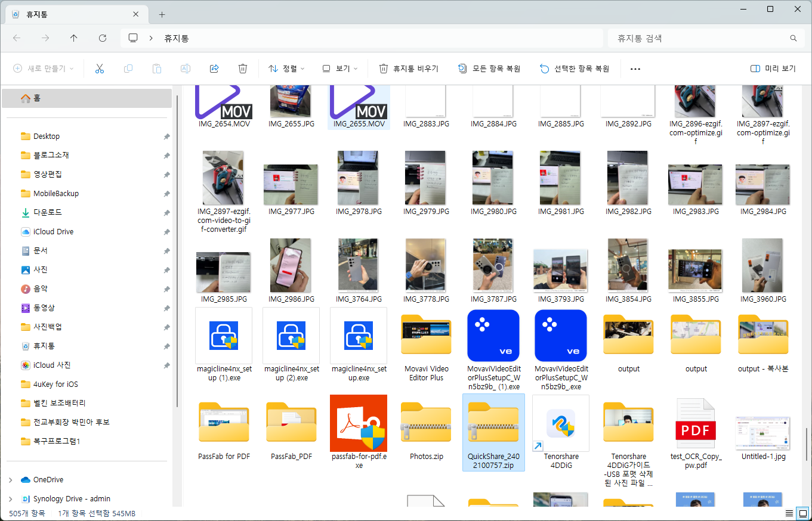Click the 휴지통 검색 search field
Viewport: 812px width, 521px height.
(x=706, y=38)
